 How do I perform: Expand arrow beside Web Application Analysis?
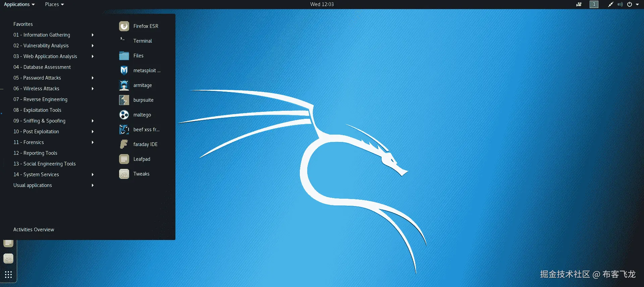click(93, 56)
